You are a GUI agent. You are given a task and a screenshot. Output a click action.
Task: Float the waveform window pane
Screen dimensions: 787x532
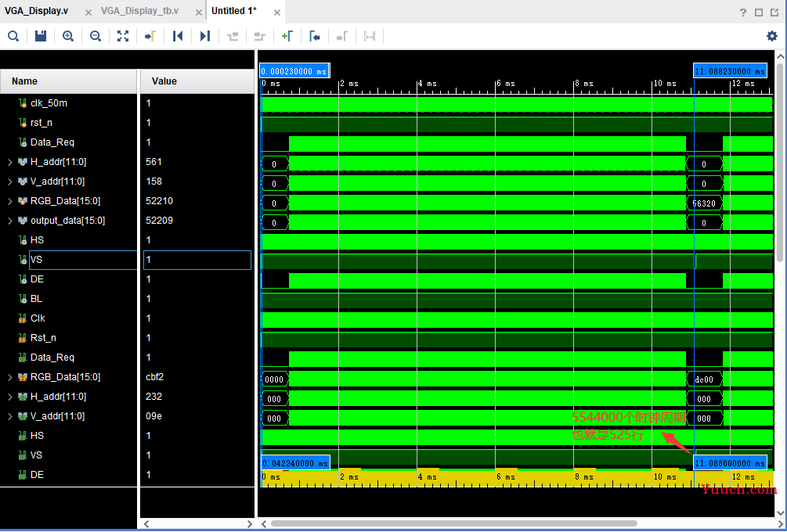(x=774, y=13)
